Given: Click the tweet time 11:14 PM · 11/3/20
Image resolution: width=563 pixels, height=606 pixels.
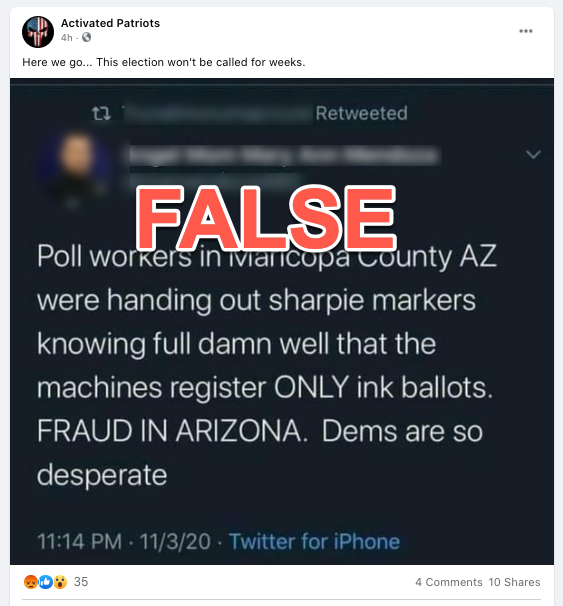Looking at the screenshot, I should tap(124, 541).
